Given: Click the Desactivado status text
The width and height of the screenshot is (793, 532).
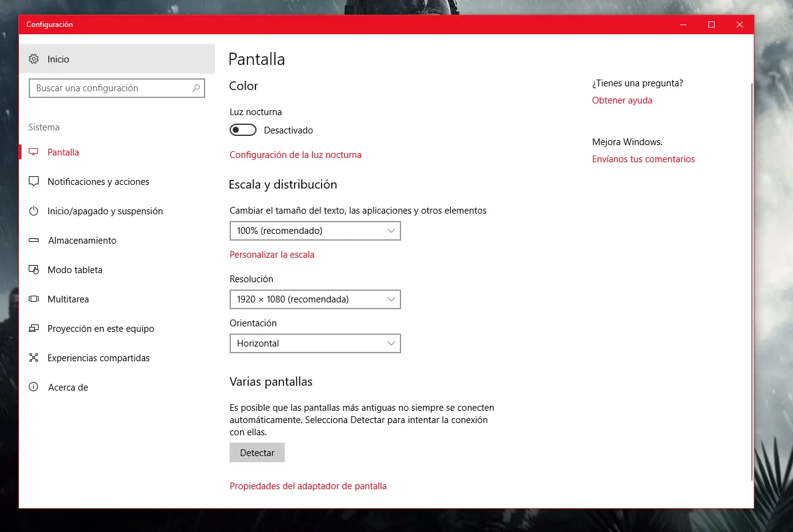Looking at the screenshot, I should (288, 130).
